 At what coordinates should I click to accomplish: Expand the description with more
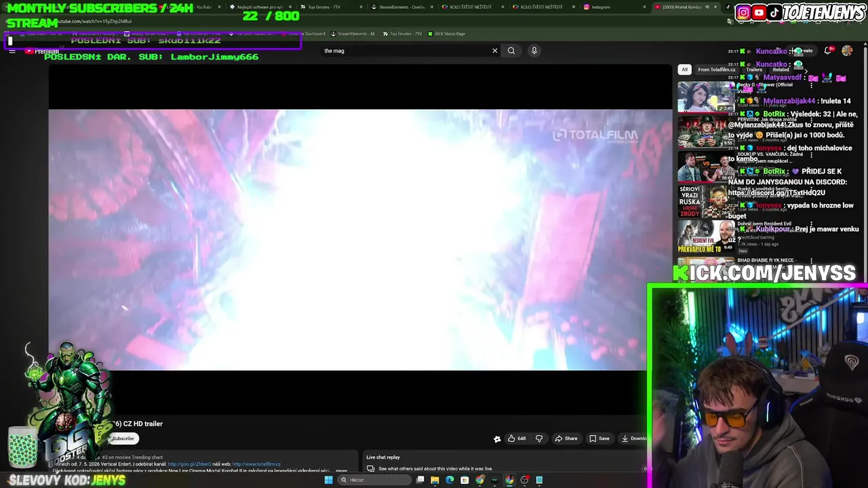pyautogui.click(x=341, y=470)
